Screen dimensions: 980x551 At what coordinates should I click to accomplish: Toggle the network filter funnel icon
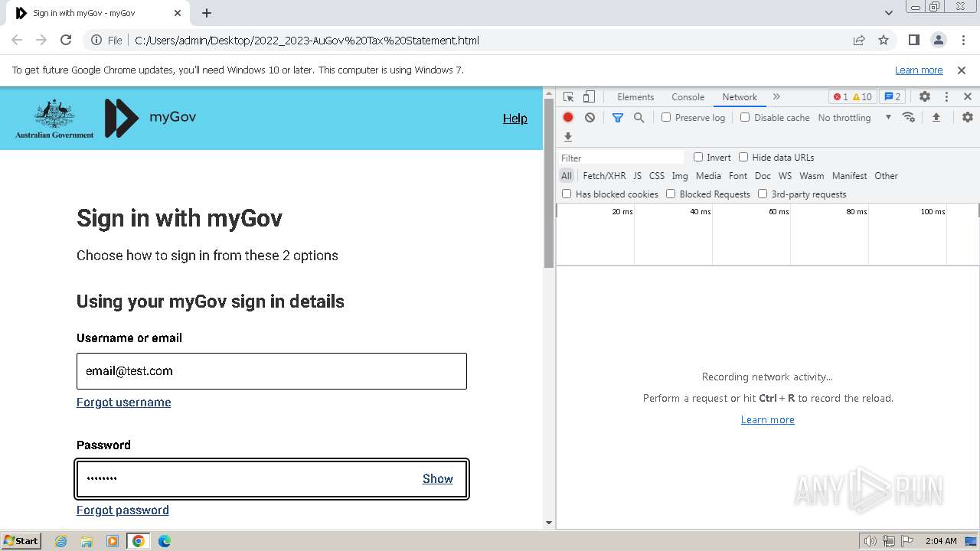[618, 117]
